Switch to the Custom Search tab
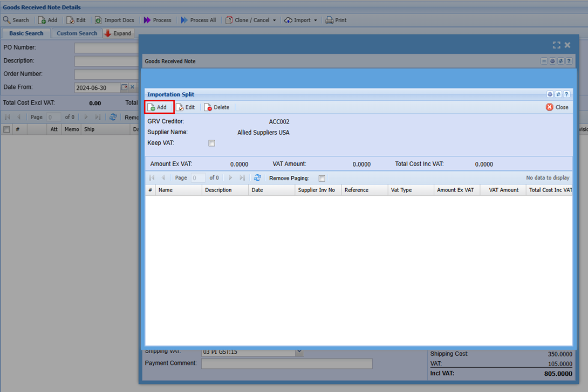The height and width of the screenshot is (392, 588). [x=77, y=33]
